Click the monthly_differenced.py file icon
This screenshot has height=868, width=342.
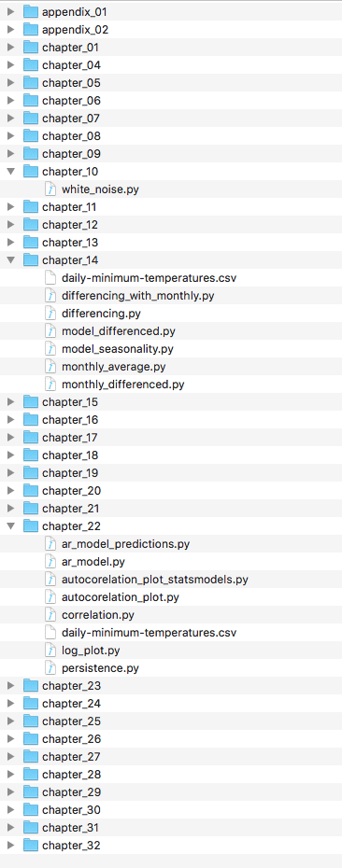[x=50, y=384]
